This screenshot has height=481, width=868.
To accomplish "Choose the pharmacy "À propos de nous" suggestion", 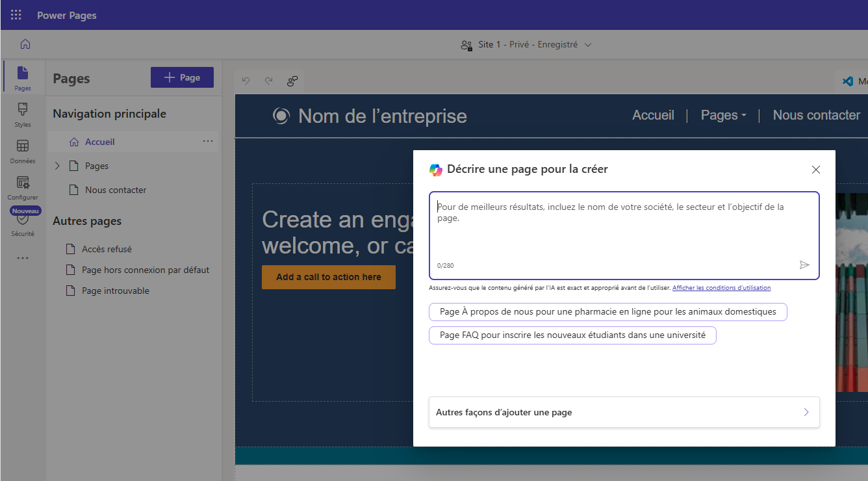I will 607,311.
